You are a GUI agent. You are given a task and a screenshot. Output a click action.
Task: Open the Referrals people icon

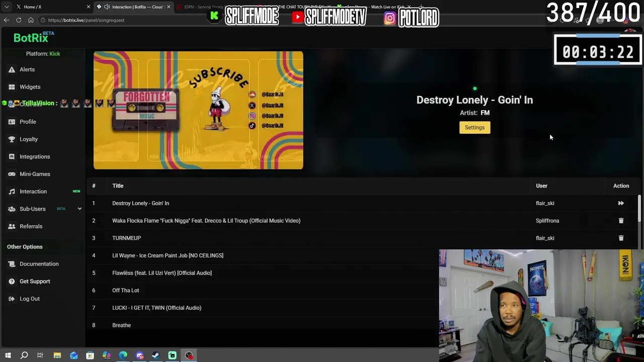click(x=12, y=226)
